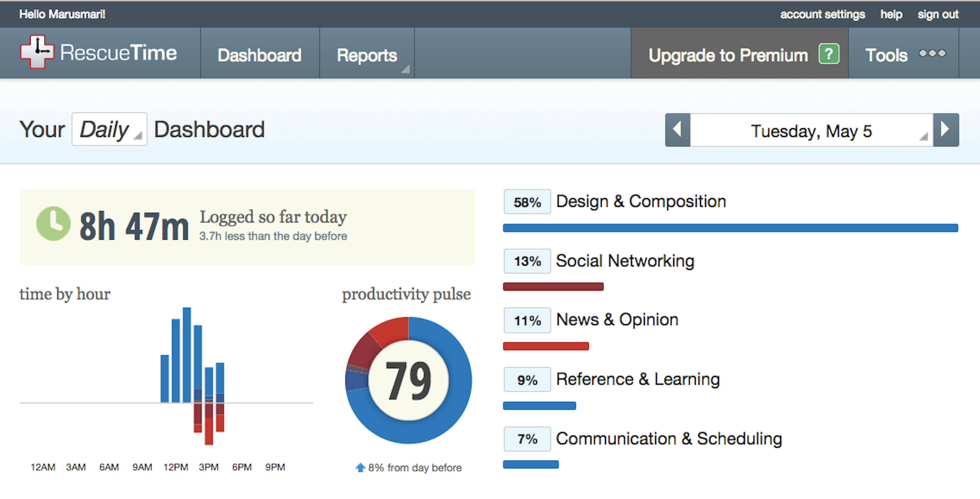Image resolution: width=980 pixels, height=499 pixels.
Task: Expand the Daily dashboard period dropdown
Action: coord(109,129)
